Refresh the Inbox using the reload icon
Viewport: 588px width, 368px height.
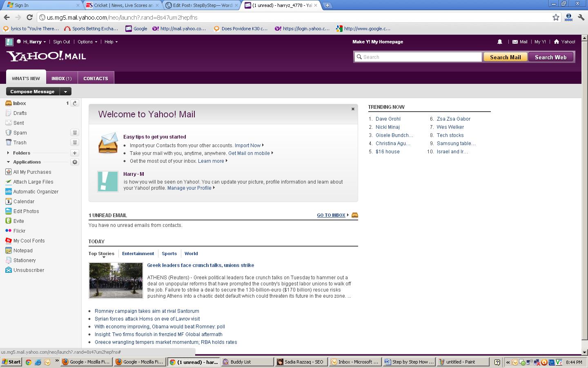(75, 103)
